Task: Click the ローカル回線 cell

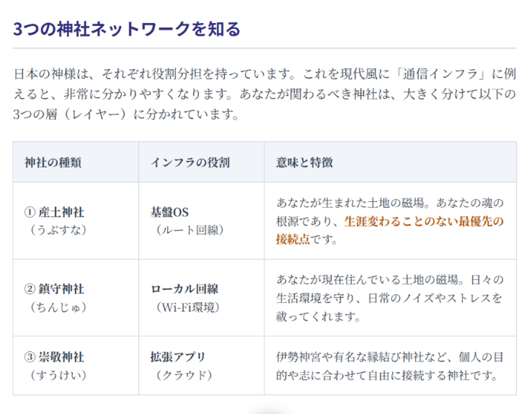Action: click(x=202, y=298)
